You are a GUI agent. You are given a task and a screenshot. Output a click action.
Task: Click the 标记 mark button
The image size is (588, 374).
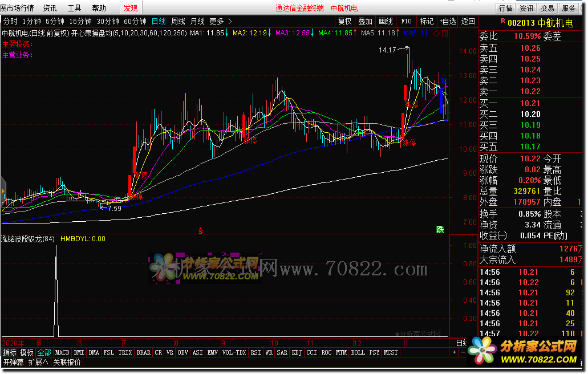(427, 21)
